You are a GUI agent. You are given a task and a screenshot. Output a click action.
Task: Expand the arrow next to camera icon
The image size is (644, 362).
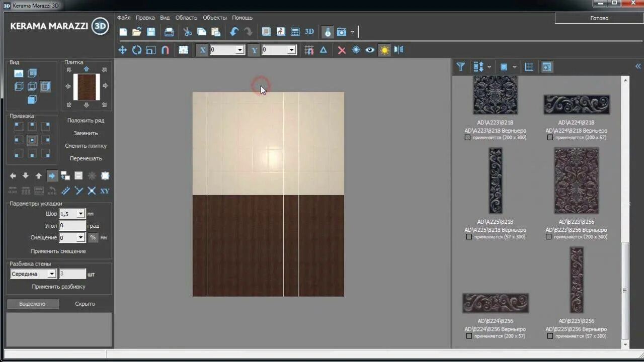352,32
